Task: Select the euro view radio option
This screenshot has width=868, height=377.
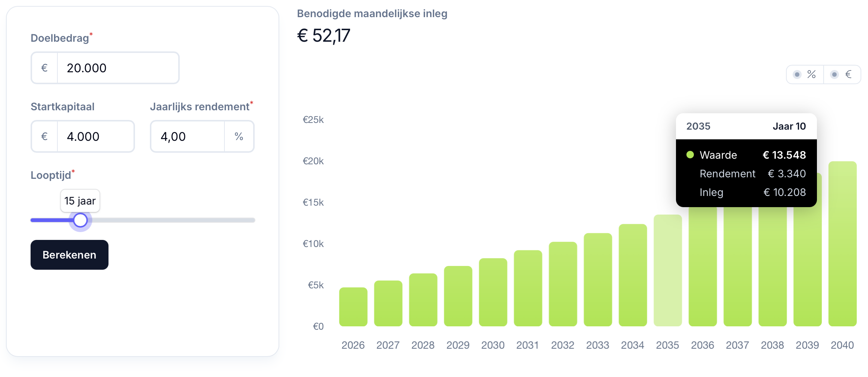Action: pos(842,75)
